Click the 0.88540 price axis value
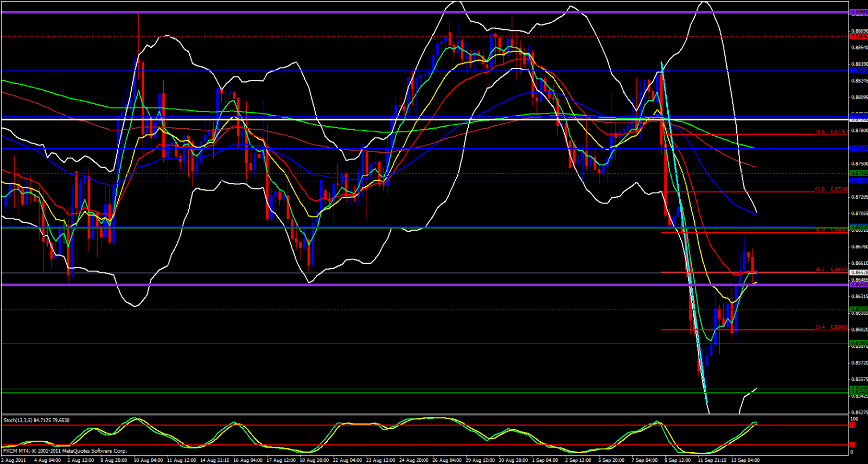The image size is (868, 464). [x=859, y=48]
